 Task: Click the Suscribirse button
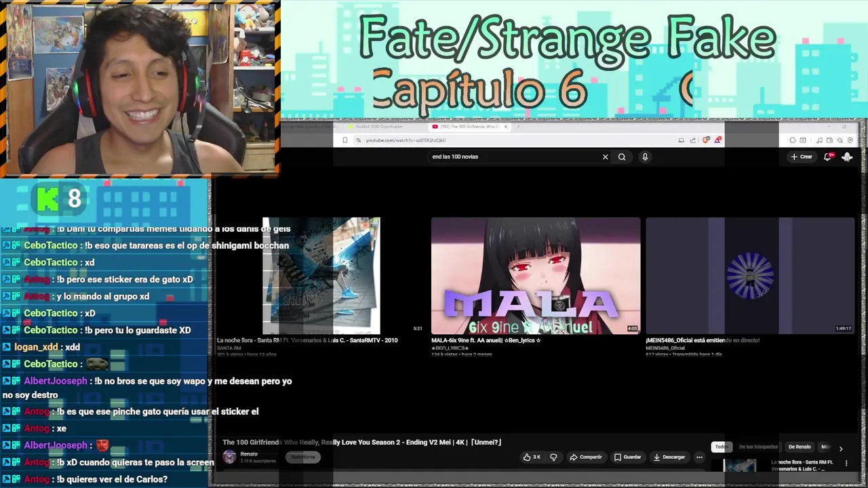click(303, 457)
